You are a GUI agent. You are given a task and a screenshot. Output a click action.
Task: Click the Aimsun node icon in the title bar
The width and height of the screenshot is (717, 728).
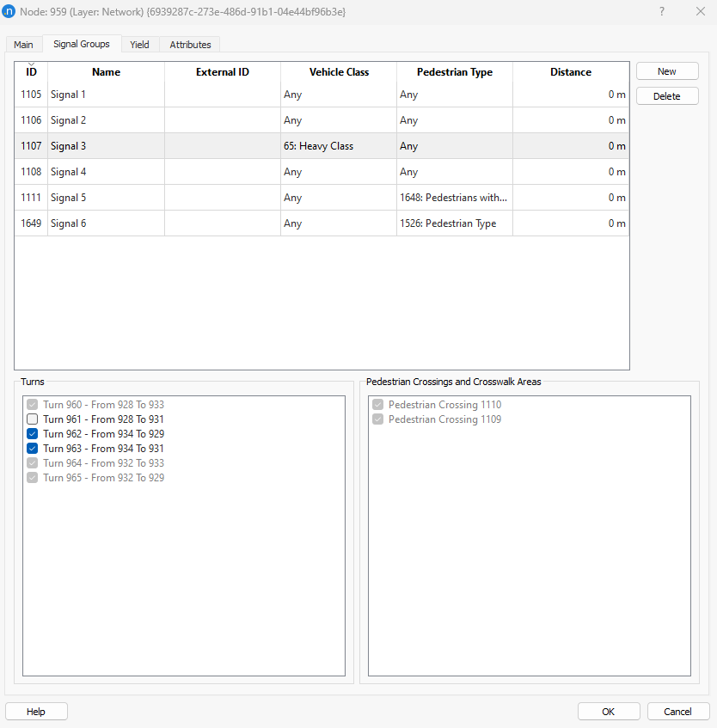click(x=12, y=11)
